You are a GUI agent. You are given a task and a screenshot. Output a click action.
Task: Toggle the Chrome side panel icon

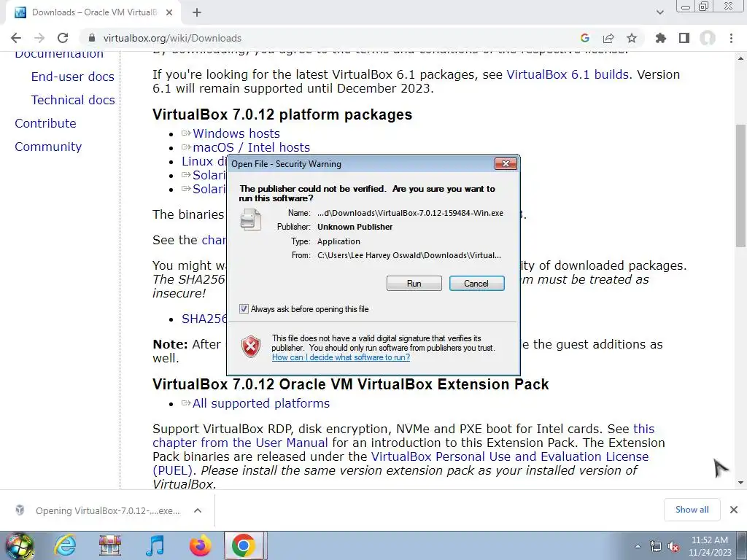coord(684,38)
